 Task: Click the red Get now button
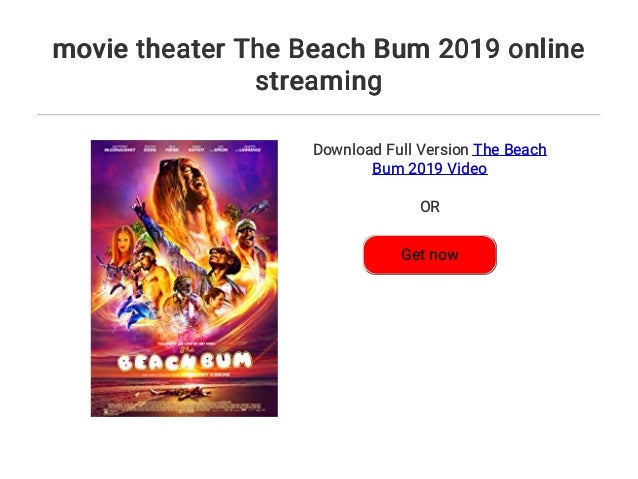coord(429,255)
